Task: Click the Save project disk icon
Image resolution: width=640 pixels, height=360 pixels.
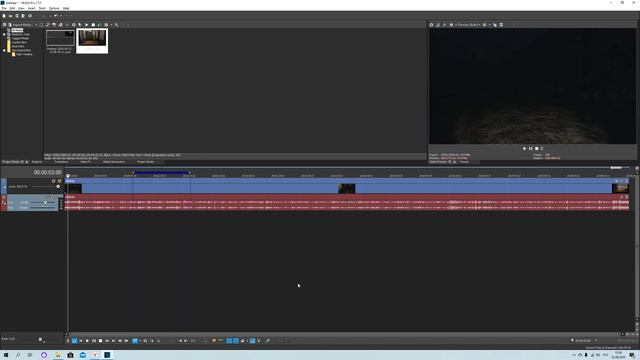Action: (x=17, y=16)
